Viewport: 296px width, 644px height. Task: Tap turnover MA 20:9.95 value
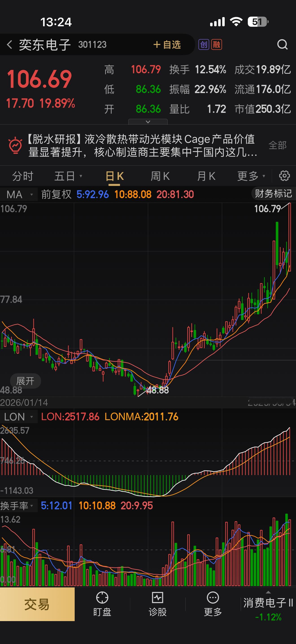pyautogui.click(x=137, y=505)
